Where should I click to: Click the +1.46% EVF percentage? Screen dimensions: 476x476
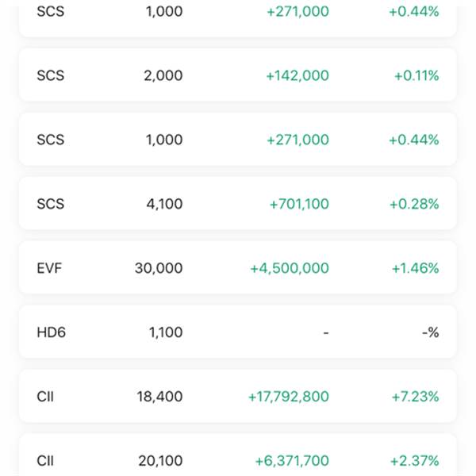coord(415,268)
